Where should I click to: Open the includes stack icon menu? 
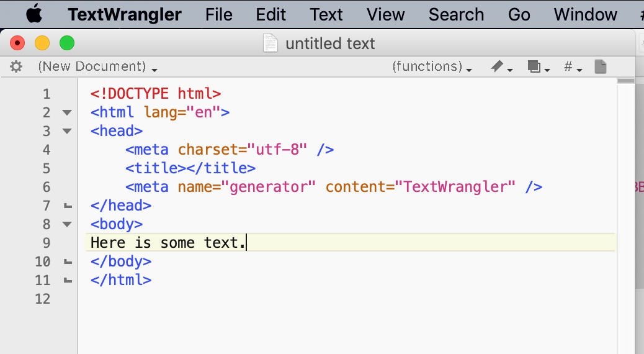click(535, 66)
